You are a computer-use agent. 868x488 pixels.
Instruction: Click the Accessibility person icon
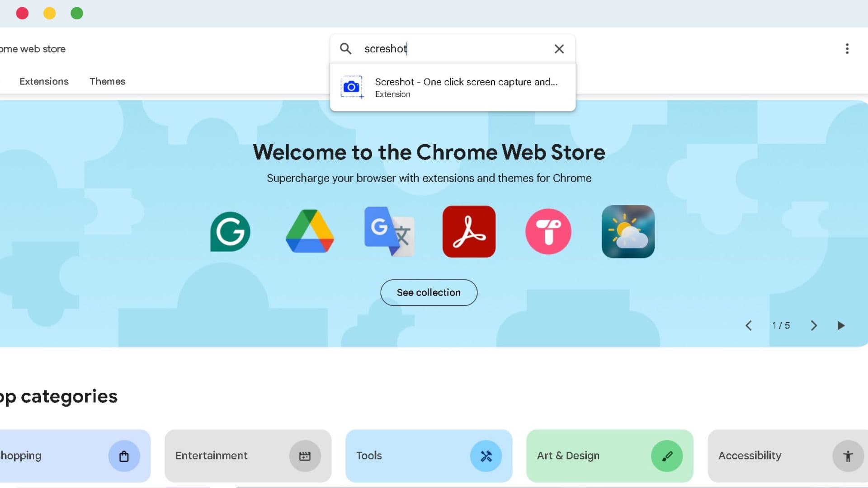pos(848,456)
